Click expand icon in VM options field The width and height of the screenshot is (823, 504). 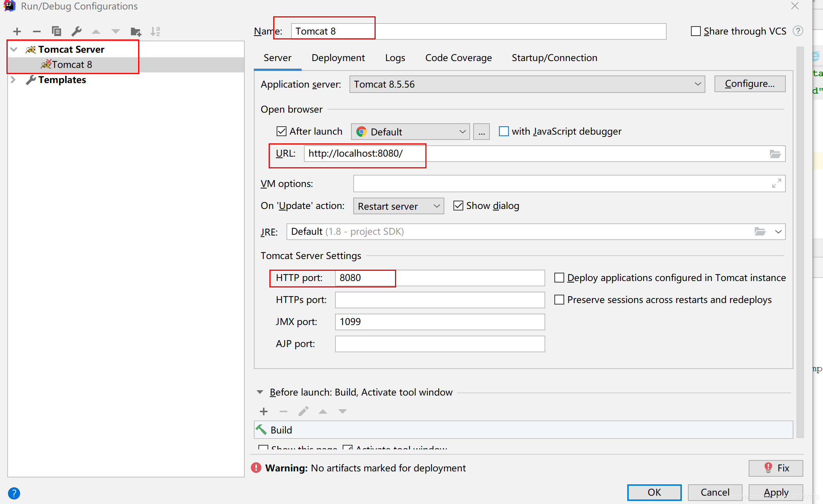(776, 184)
